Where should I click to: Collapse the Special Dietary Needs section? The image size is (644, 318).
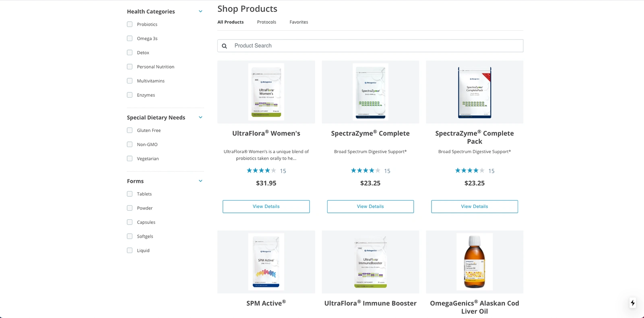tap(200, 117)
